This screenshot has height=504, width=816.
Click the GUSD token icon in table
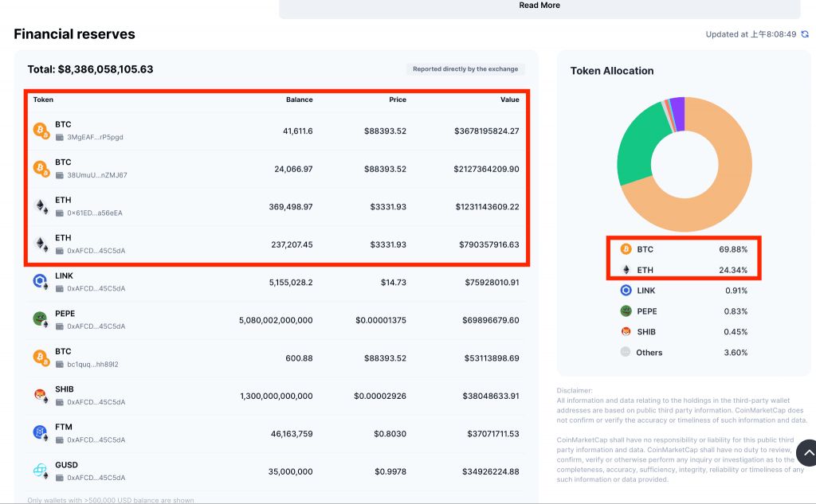click(41, 471)
